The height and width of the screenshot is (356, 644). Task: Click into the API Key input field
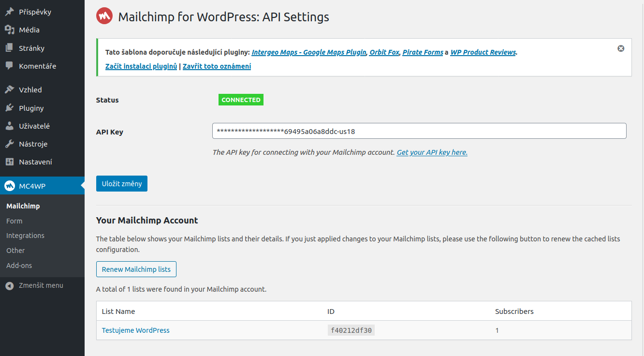tap(419, 131)
